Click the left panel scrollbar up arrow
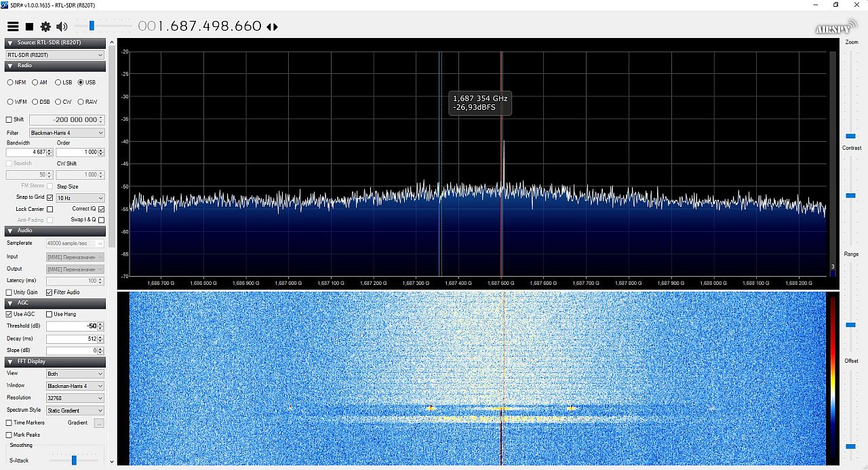The image size is (868, 470). coord(112,43)
